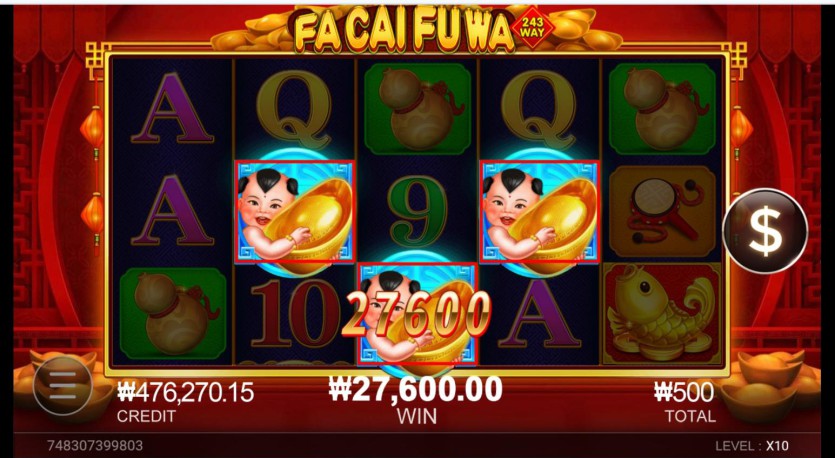Click the LEVEL : X10 indicator
The image size is (835, 458).
751,446
